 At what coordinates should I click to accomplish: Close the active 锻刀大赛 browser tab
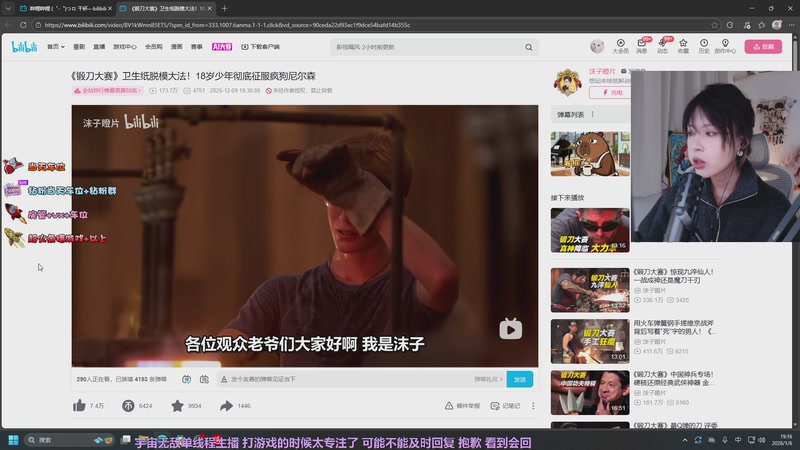click(210, 9)
